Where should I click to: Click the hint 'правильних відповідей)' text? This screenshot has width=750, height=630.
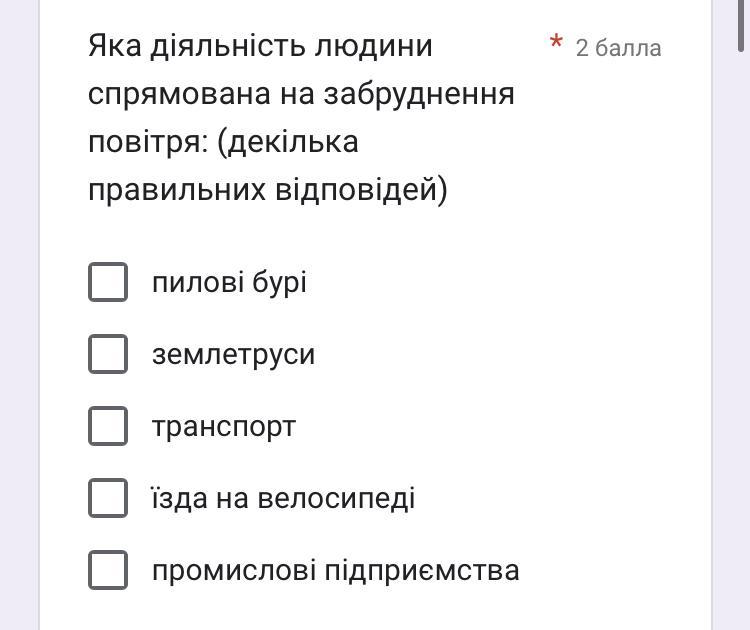[x=267, y=190]
